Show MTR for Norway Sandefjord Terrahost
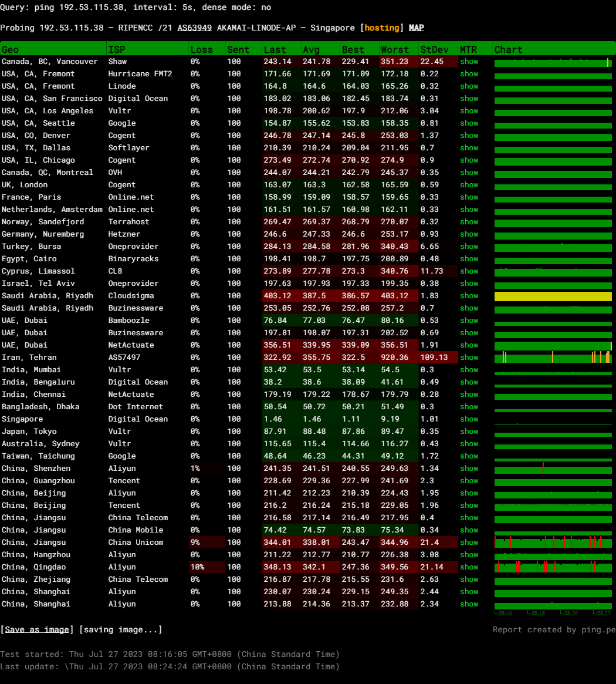Viewport: 616px width, 684px height. point(469,221)
